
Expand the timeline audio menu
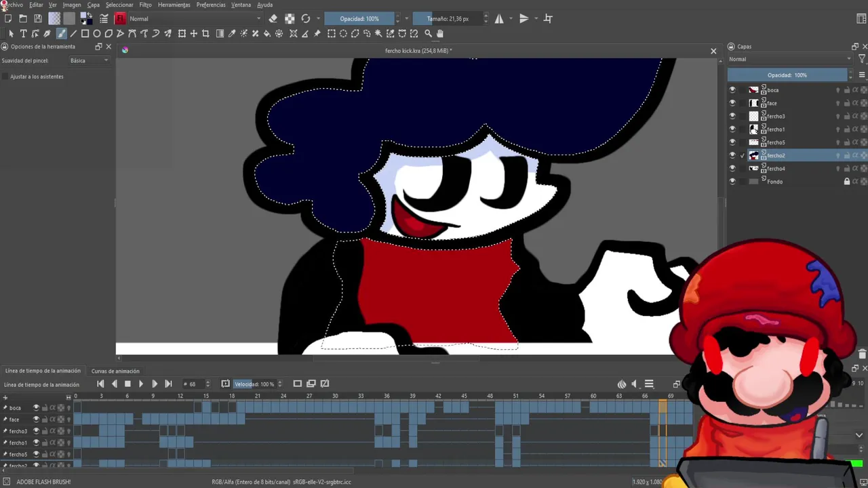point(634,384)
